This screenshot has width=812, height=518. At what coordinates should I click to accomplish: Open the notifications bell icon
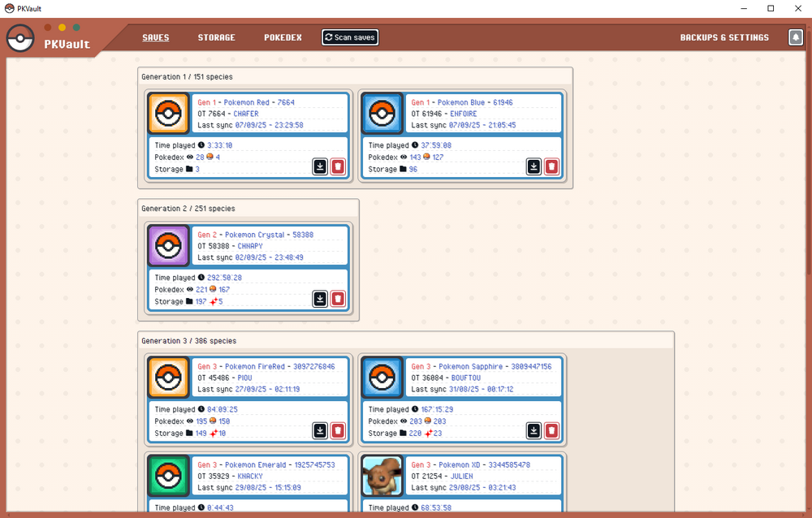pyautogui.click(x=795, y=37)
